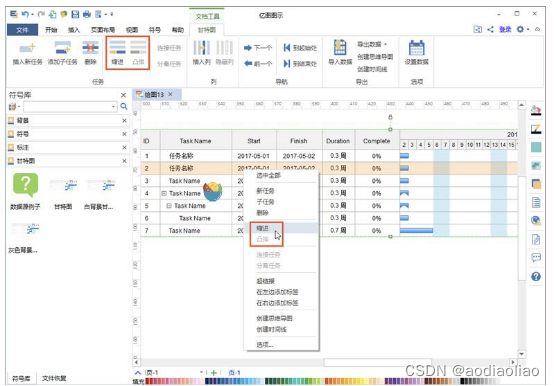
Task: Click Create Mind Map (创建思维导图) in ribbon
Action: click(375, 57)
